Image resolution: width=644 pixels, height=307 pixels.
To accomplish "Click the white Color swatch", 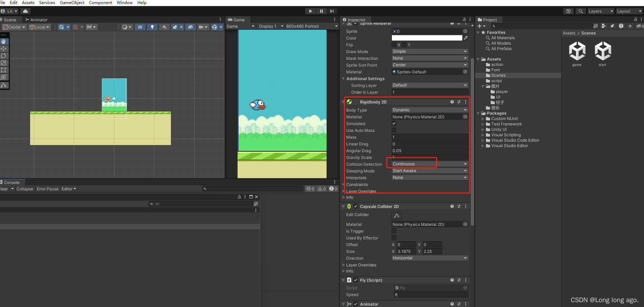I will point(427,38).
